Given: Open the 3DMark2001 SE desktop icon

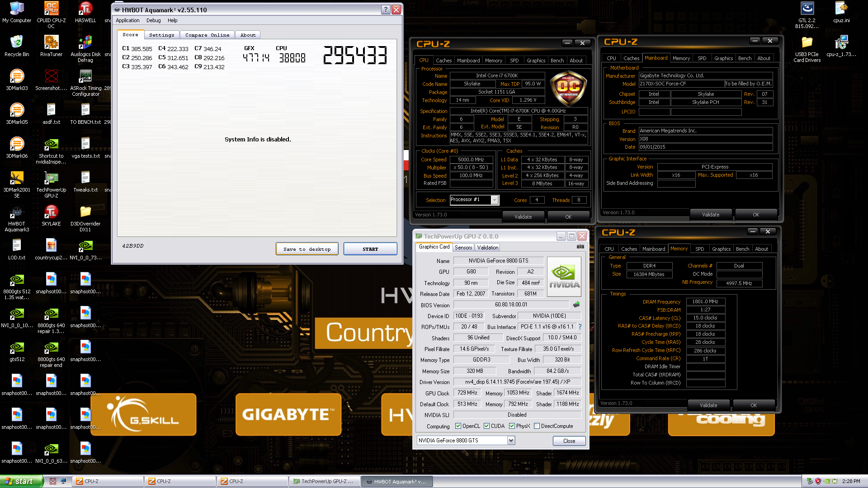Looking at the screenshot, I should pyautogui.click(x=17, y=184).
